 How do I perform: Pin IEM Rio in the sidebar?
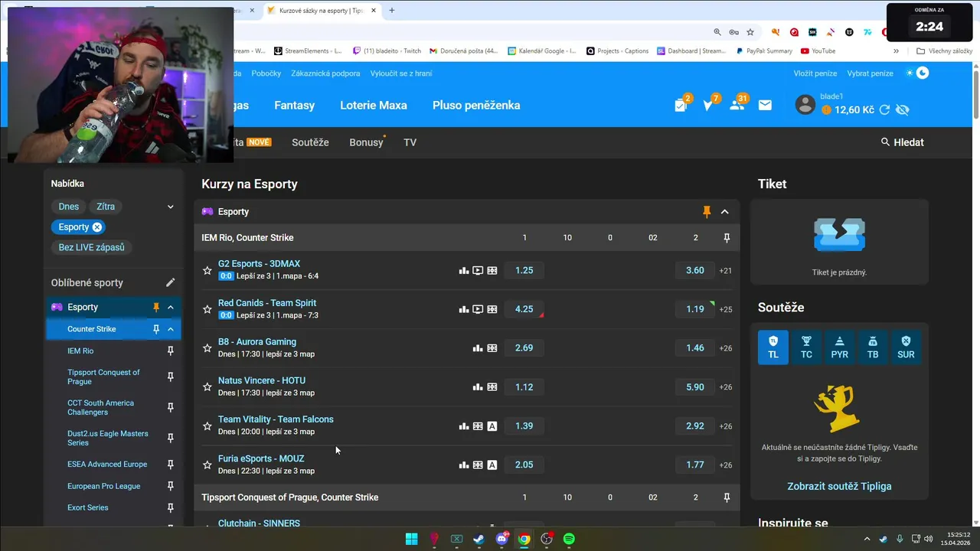(x=171, y=351)
